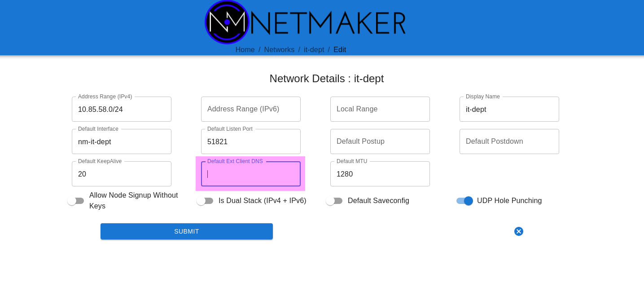The image size is (644, 292).
Task: Select the Local Range input
Action: click(380, 109)
